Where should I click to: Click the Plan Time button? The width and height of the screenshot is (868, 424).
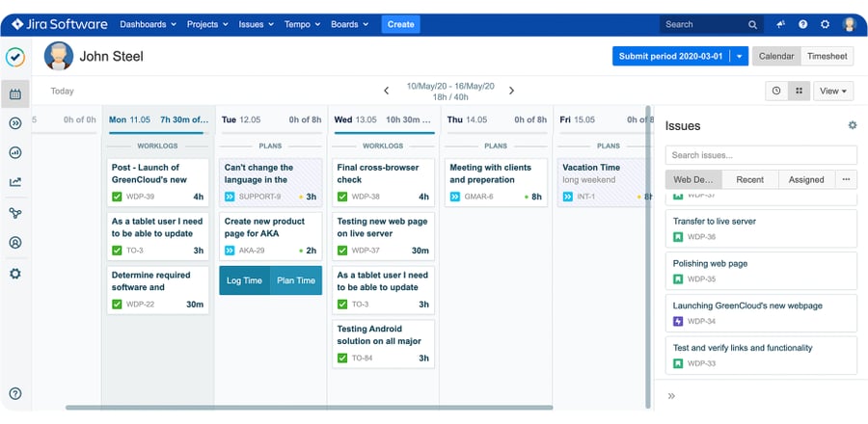(296, 280)
